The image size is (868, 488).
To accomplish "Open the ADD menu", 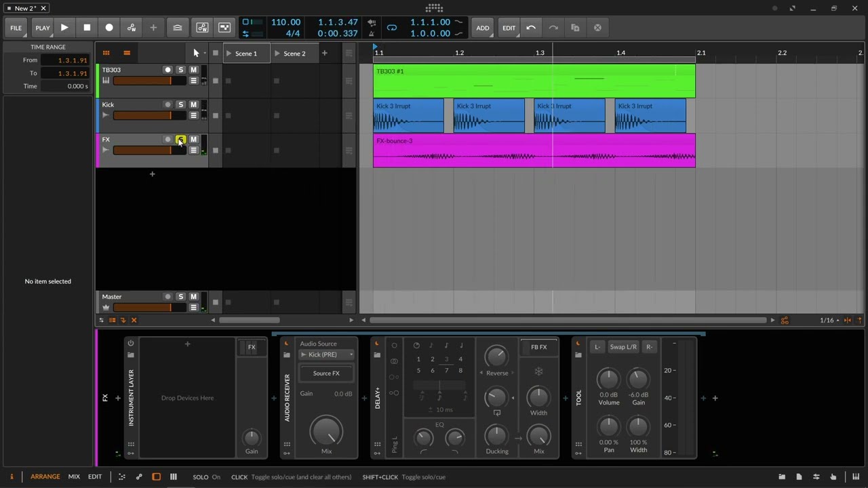I will [x=482, y=28].
